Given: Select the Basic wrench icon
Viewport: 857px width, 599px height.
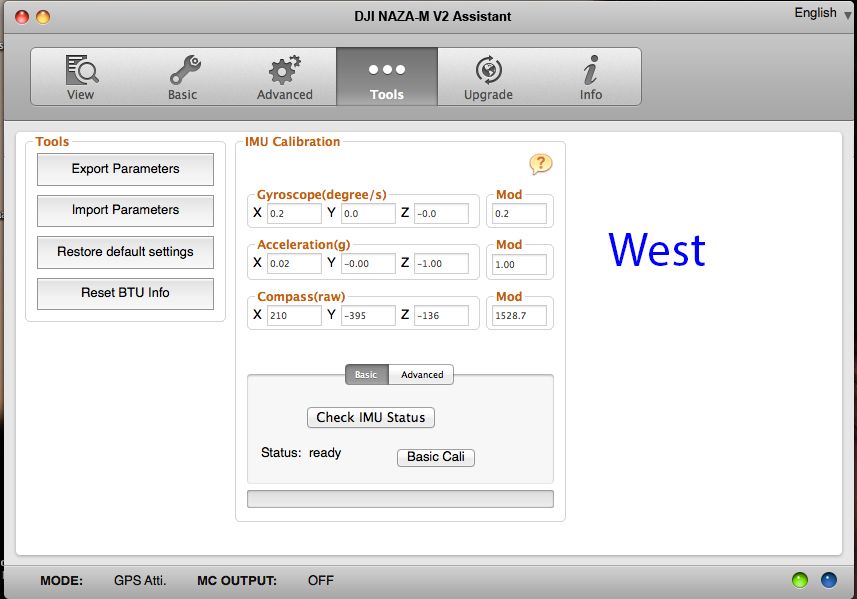Looking at the screenshot, I should 185,69.
